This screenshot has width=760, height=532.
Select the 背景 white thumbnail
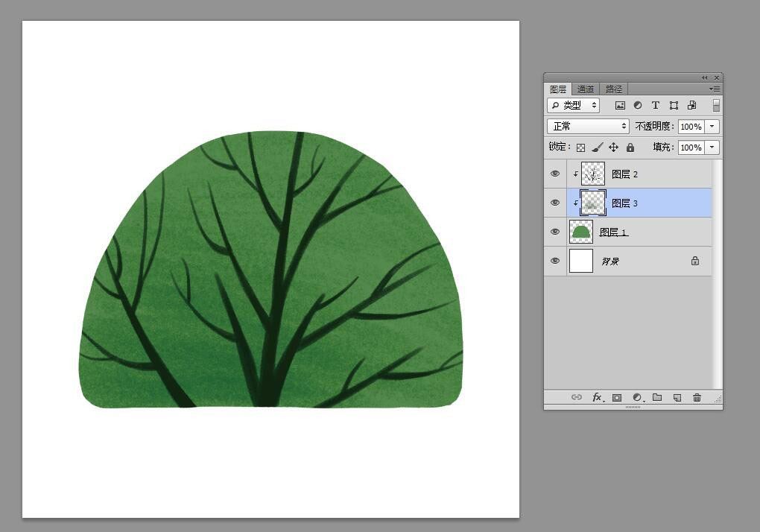580,261
